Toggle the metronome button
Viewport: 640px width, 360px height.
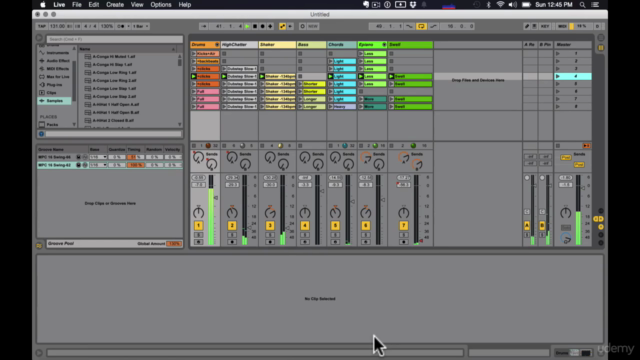click(x=120, y=26)
